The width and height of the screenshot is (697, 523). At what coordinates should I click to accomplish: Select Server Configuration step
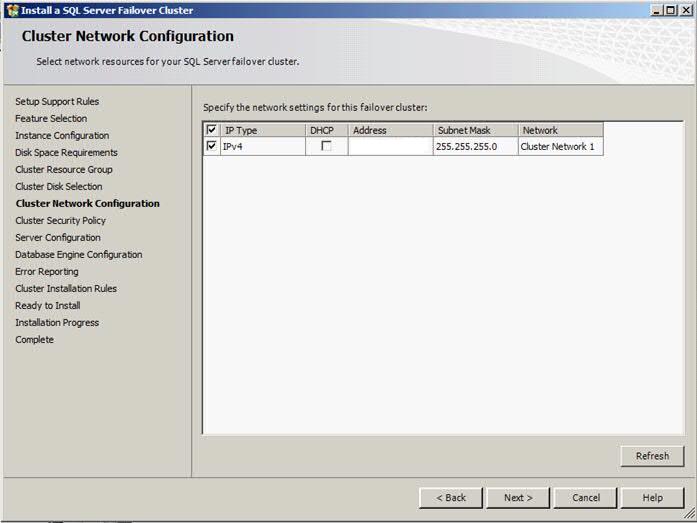(x=58, y=237)
